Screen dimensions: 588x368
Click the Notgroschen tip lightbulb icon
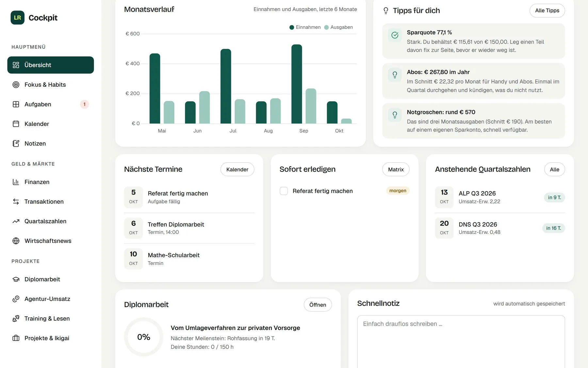pyautogui.click(x=395, y=115)
